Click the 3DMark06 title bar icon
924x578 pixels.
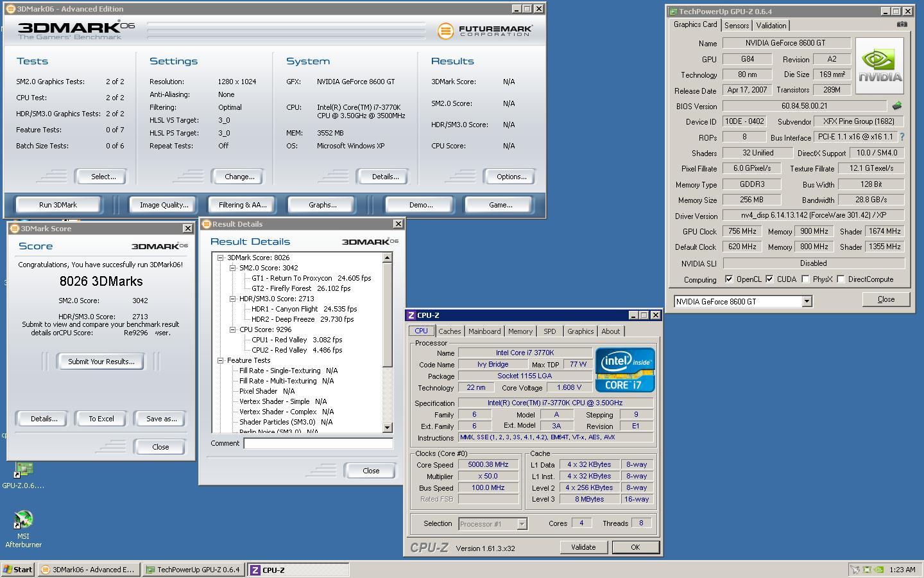click(x=10, y=9)
